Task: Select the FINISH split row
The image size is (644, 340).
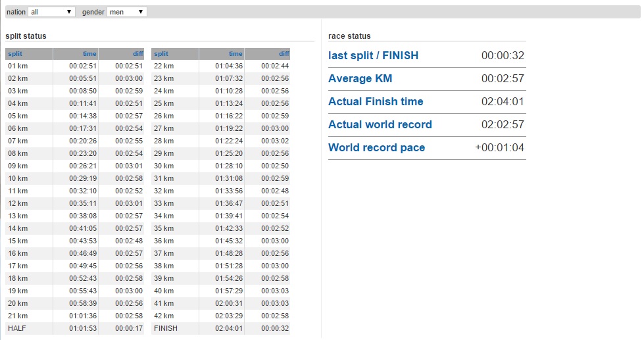Action: point(220,328)
